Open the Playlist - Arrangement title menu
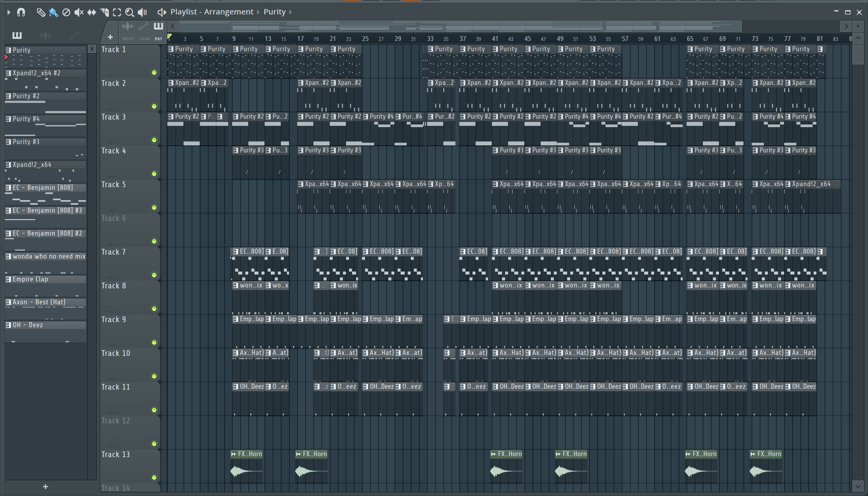 point(212,12)
